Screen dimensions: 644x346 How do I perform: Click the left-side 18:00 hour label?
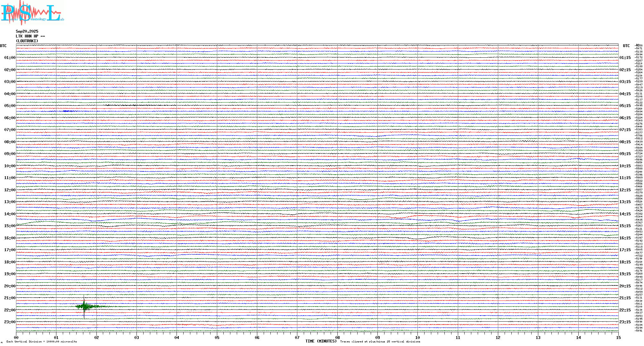pos(10,262)
